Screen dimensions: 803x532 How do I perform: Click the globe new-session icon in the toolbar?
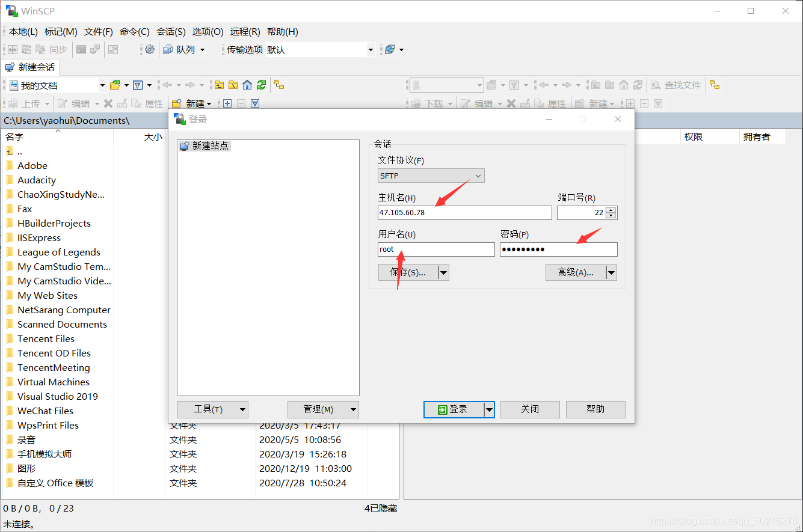[x=390, y=49]
